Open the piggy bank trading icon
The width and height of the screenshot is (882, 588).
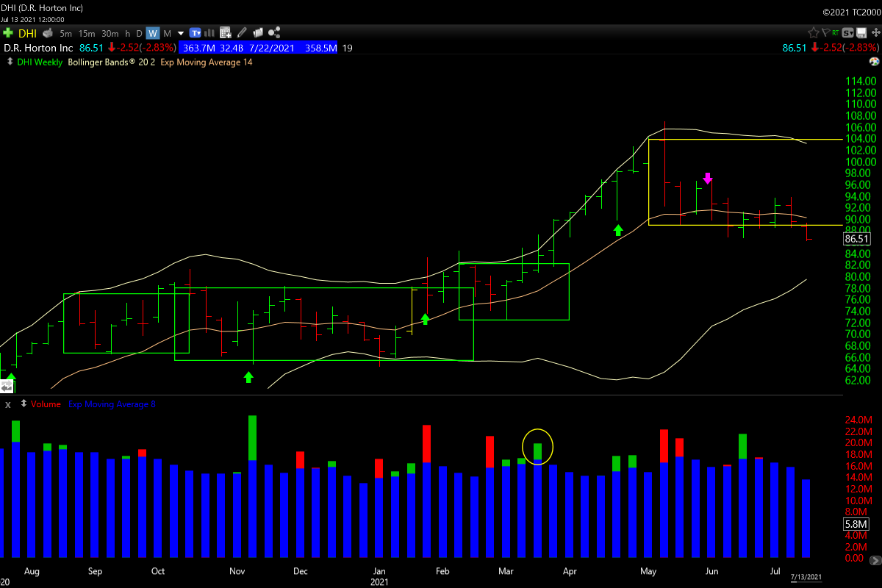[48, 33]
